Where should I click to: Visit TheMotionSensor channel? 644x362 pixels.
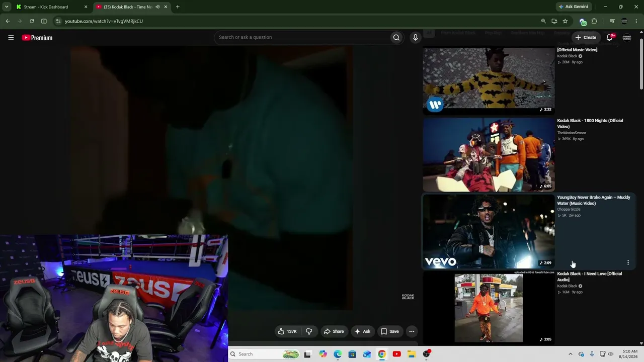572,133
